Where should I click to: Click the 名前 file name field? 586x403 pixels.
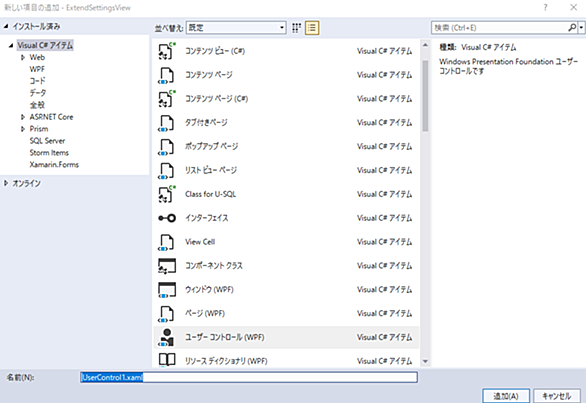249,377
